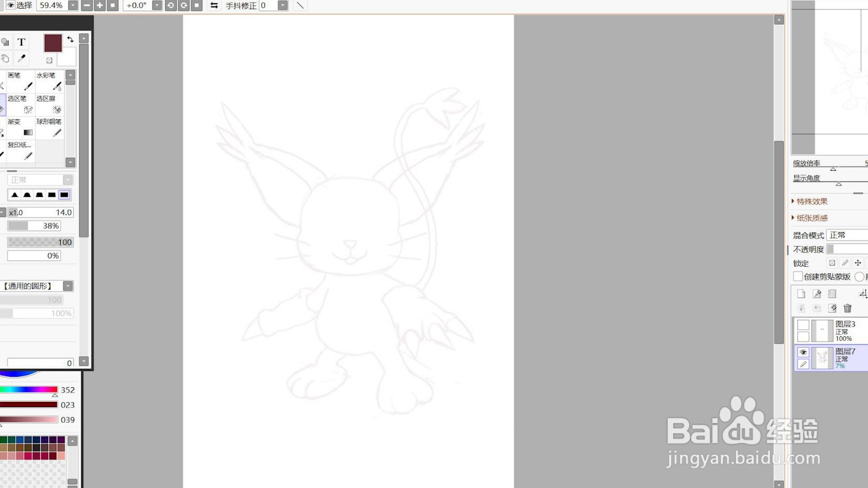Click the 手抖修正 value field
The height and width of the screenshot is (488, 868).
click(268, 5)
